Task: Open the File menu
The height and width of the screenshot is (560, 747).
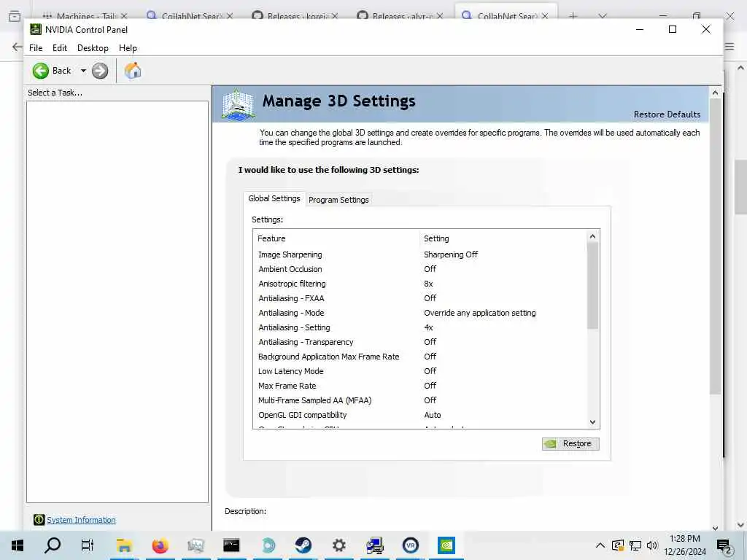Action: click(x=36, y=48)
